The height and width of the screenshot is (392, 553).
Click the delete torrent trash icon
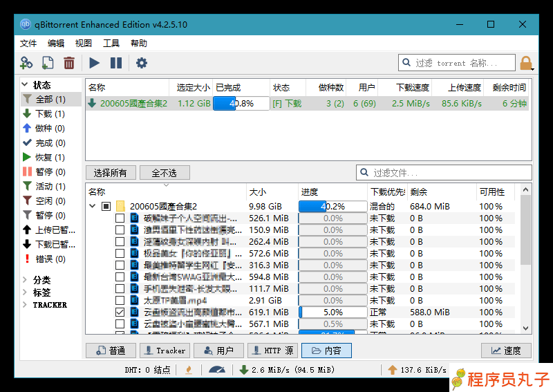click(68, 63)
